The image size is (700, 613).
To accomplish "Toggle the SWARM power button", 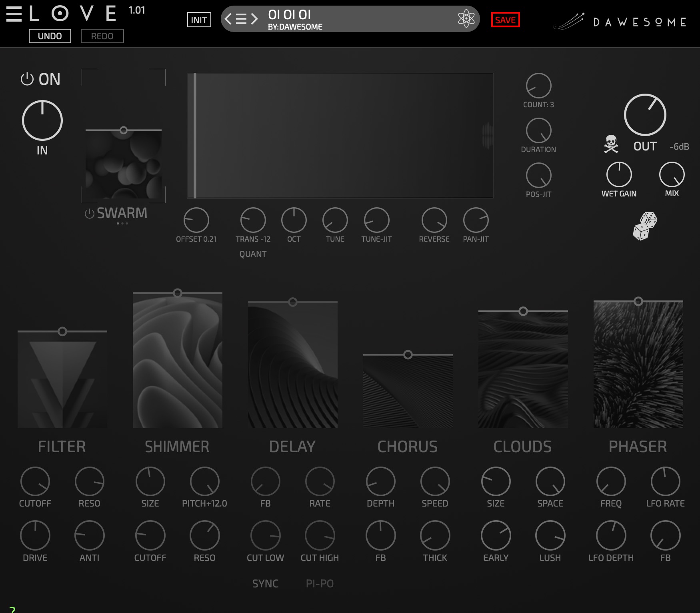I will pos(89,214).
